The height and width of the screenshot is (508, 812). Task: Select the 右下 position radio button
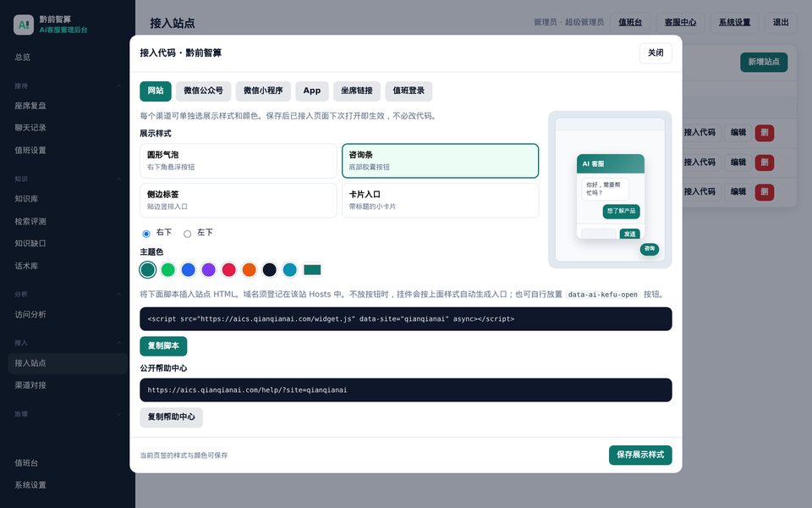[x=146, y=234]
